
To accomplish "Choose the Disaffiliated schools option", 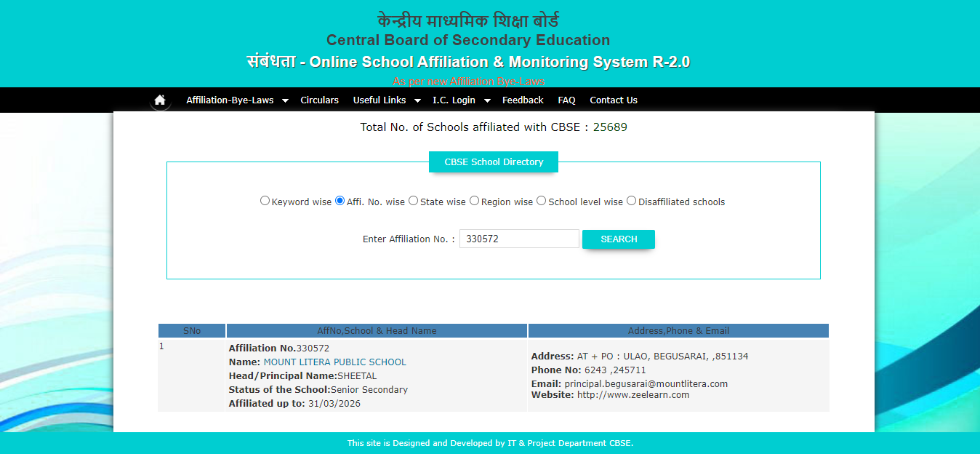I will [631, 201].
